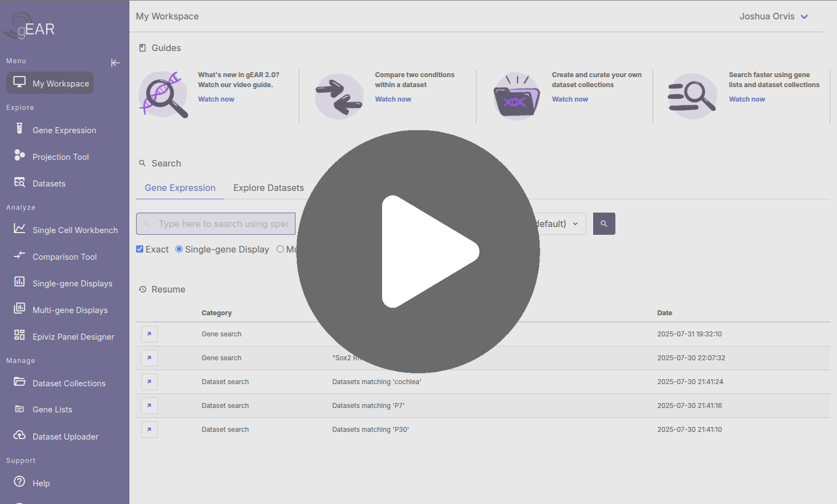The image size is (837, 504).
Task: Switch to the Explore Datasets tab
Action: coord(268,188)
